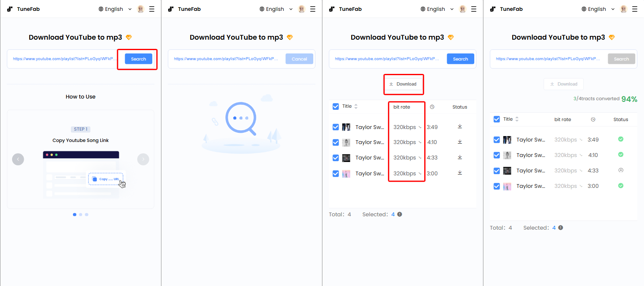The height and width of the screenshot is (286, 644).
Task: Open the hamburger menu above the Cancel button panel
Action: click(x=312, y=9)
